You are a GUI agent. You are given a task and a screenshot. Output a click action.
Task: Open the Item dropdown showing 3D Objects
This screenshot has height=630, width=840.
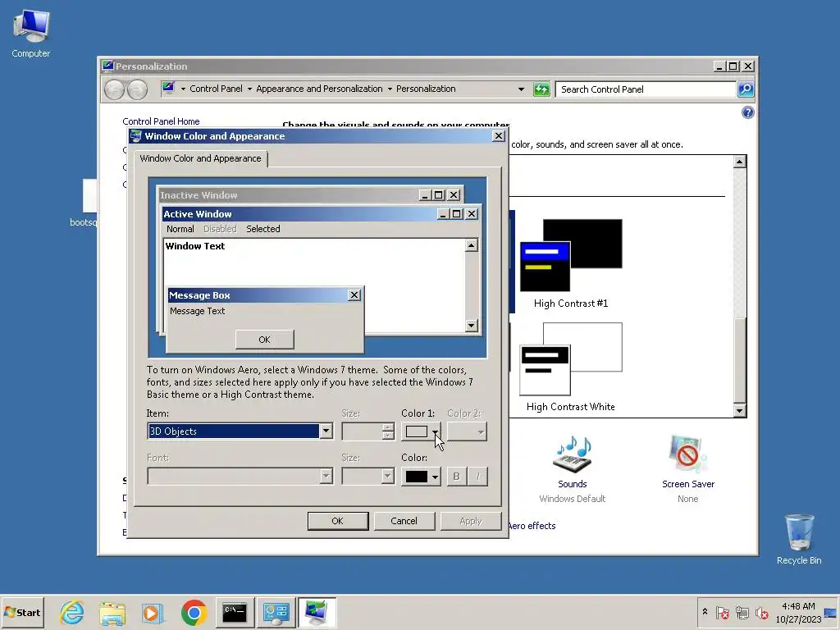(240, 431)
